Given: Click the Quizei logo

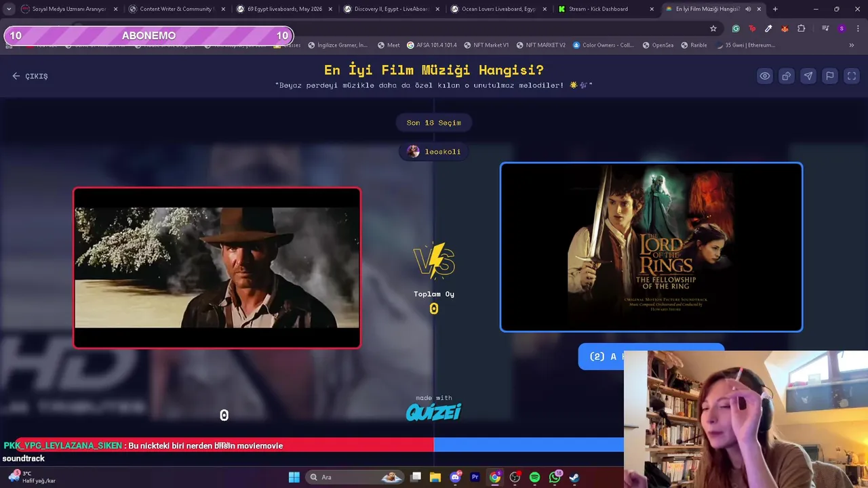Looking at the screenshot, I should pyautogui.click(x=433, y=412).
